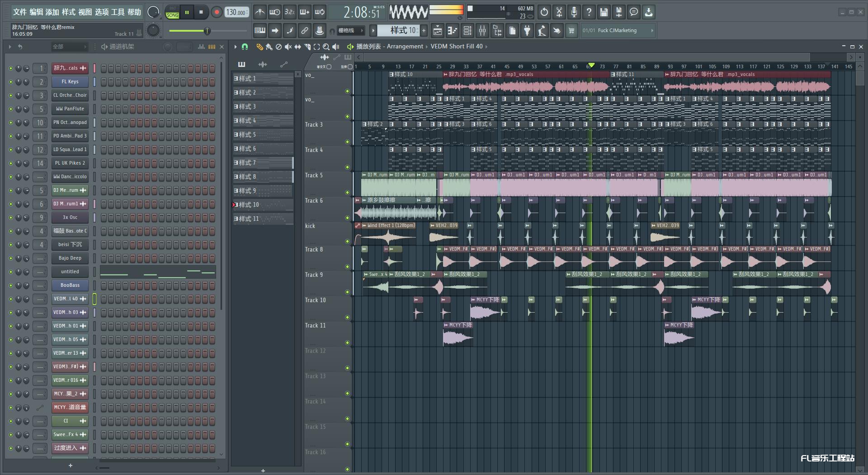
Task: Click the BooBass channel button
Action: point(70,285)
